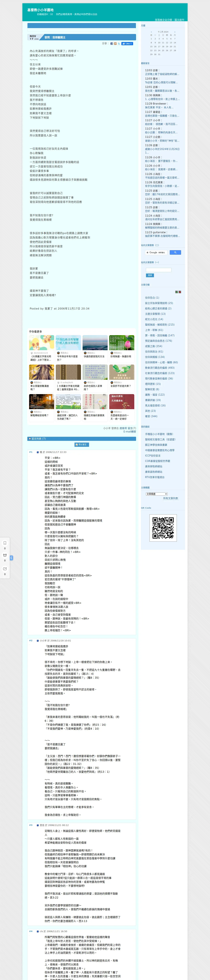
Task: Click cls's avatar icon on comment #4
Action: (x=38, y=931)
